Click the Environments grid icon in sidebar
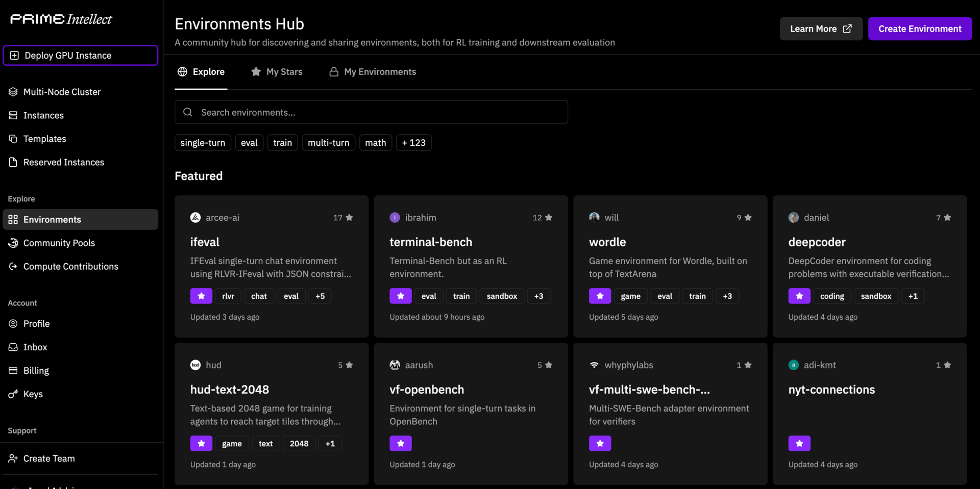Image resolution: width=980 pixels, height=489 pixels. pyautogui.click(x=13, y=219)
